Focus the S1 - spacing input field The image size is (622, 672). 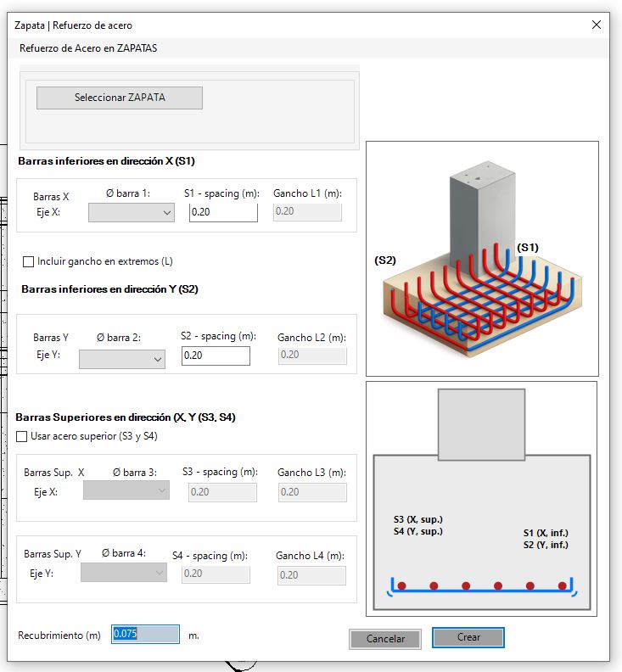(x=223, y=212)
